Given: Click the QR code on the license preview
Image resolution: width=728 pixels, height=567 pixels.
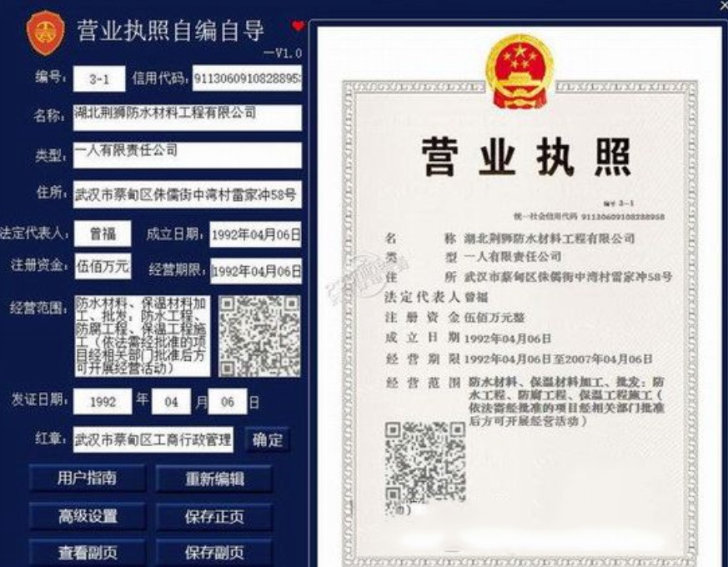Looking at the screenshot, I should [424, 462].
